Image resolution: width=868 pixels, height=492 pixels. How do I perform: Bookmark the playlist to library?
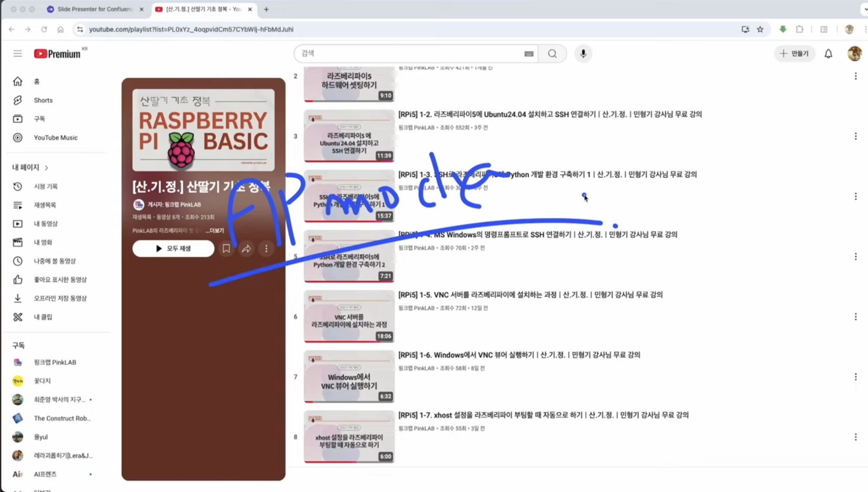point(226,248)
